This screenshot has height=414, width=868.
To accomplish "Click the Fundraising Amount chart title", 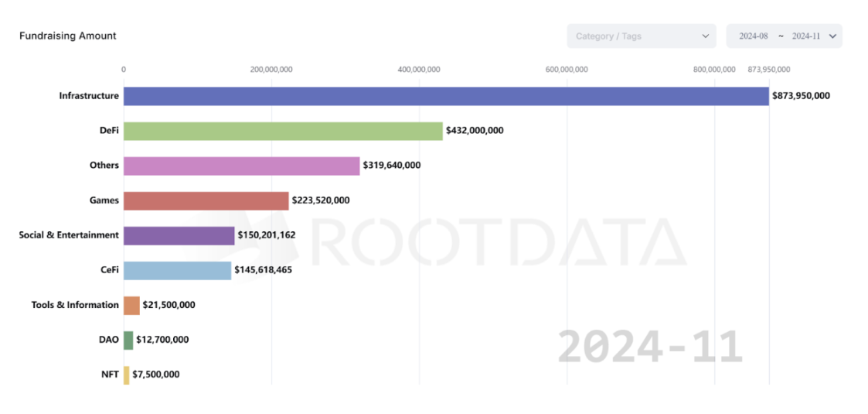I will [x=68, y=36].
